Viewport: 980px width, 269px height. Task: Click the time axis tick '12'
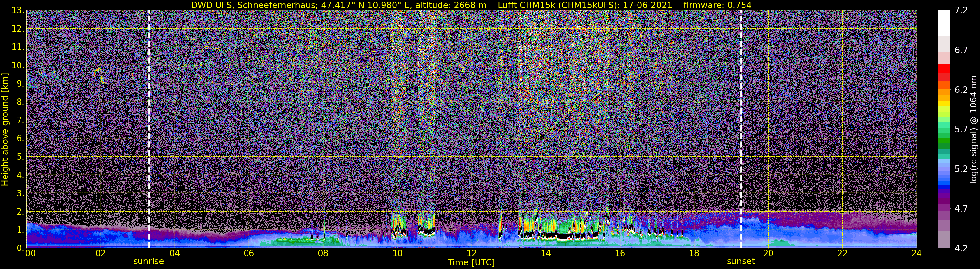click(x=471, y=253)
